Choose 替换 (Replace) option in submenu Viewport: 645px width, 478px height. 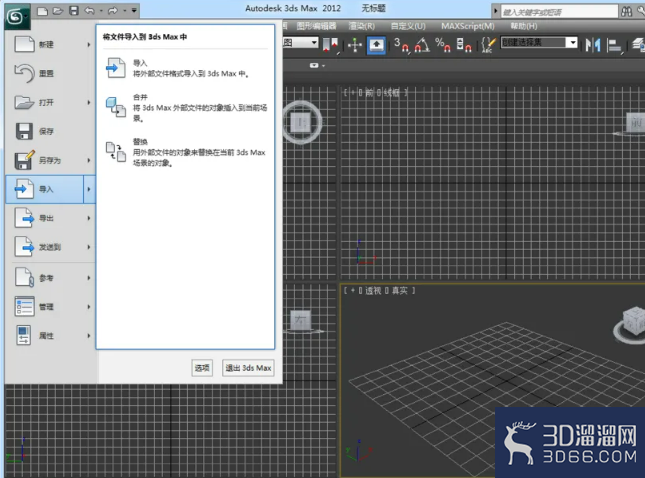pyautogui.click(x=185, y=152)
